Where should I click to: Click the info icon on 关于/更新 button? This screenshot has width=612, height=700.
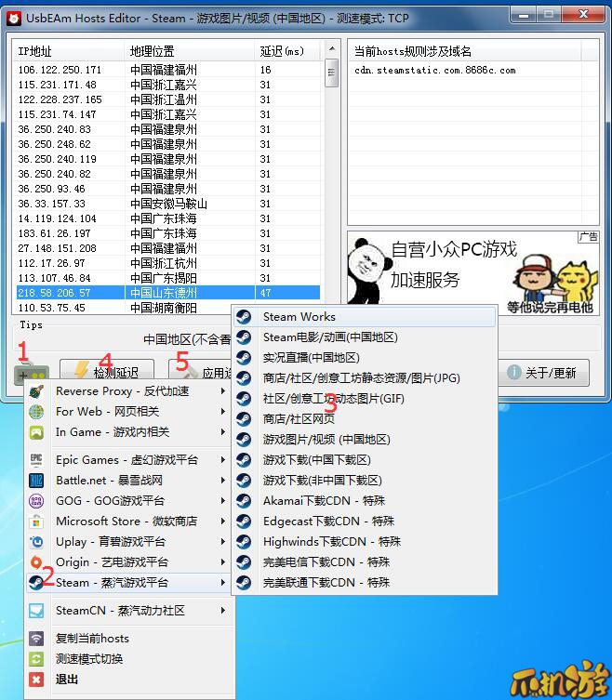[514, 372]
